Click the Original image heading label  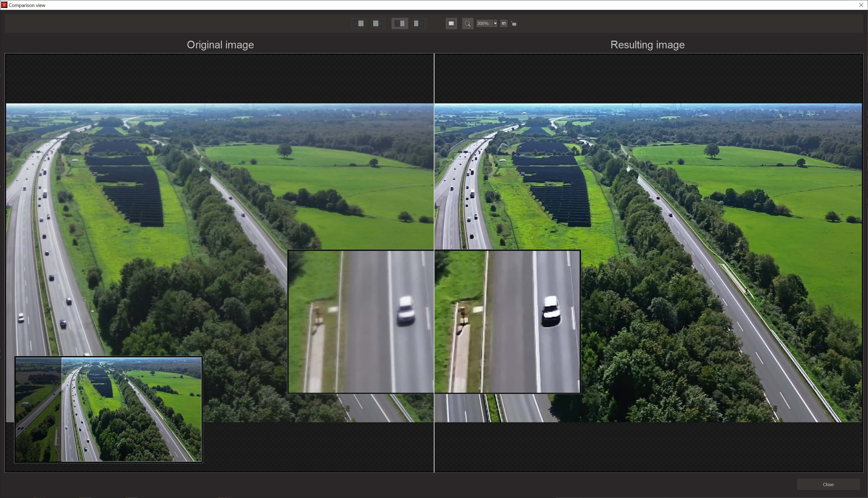[x=220, y=45]
